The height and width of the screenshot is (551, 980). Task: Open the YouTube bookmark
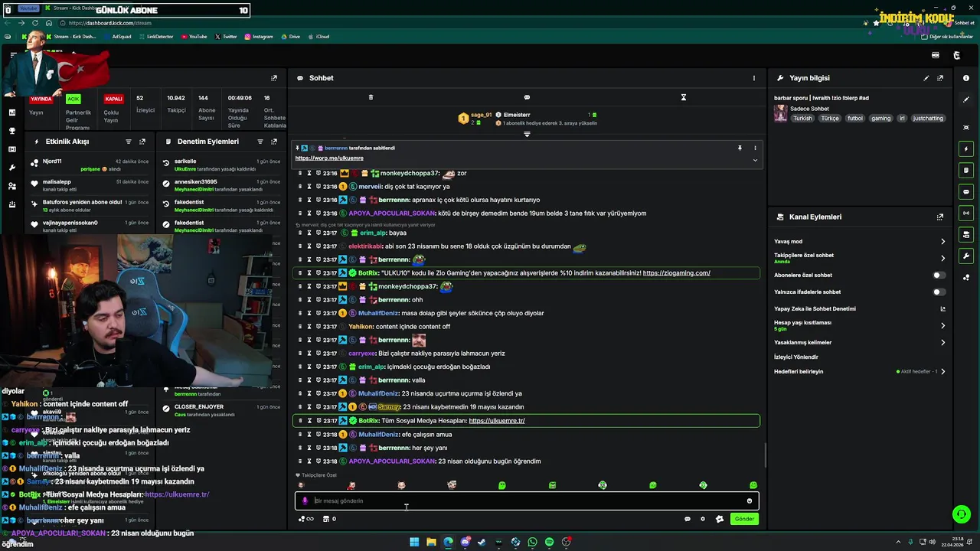[194, 36]
